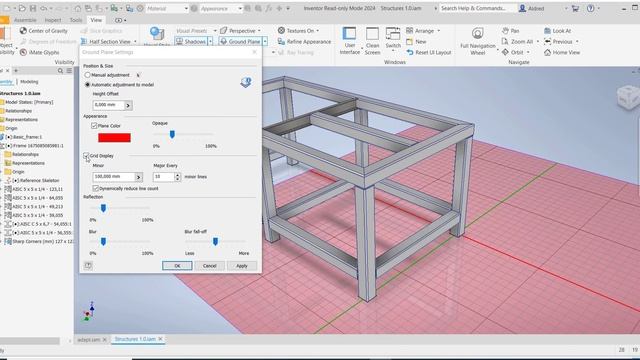Click the browser search magnifier icon
Image resolution: width=640 pixels, height=360 pixels.
pyautogui.click(x=60, y=71)
